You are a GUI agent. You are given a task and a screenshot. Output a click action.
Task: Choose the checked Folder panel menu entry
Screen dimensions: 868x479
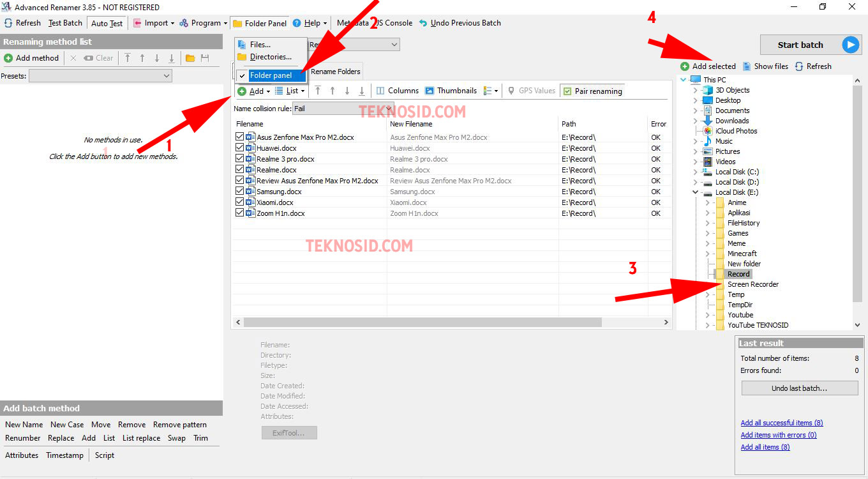click(x=271, y=75)
